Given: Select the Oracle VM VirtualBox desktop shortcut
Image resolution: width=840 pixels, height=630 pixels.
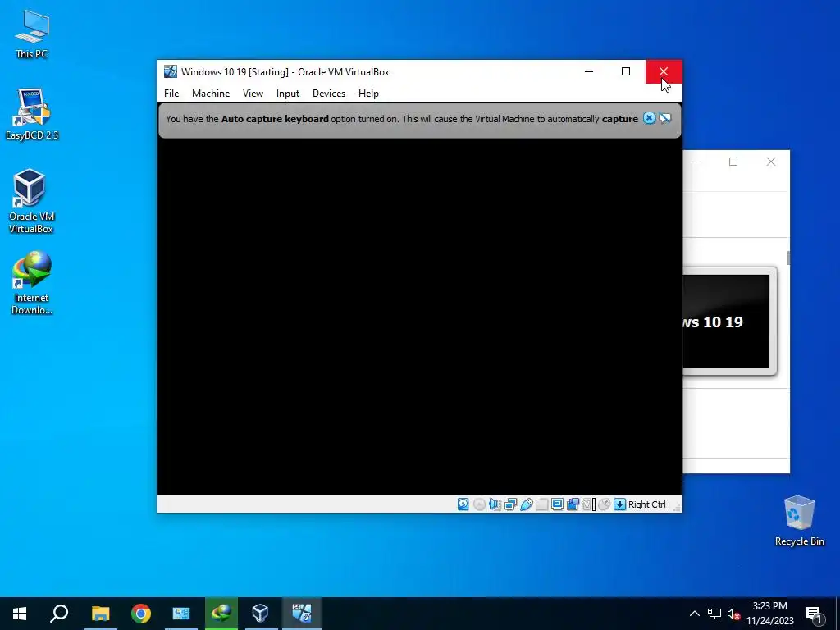Looking at the screenshot, I should pos(31,201).
